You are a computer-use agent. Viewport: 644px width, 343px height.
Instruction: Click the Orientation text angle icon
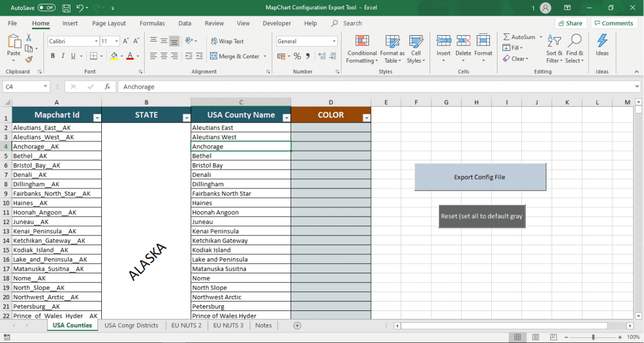point(189,41)
